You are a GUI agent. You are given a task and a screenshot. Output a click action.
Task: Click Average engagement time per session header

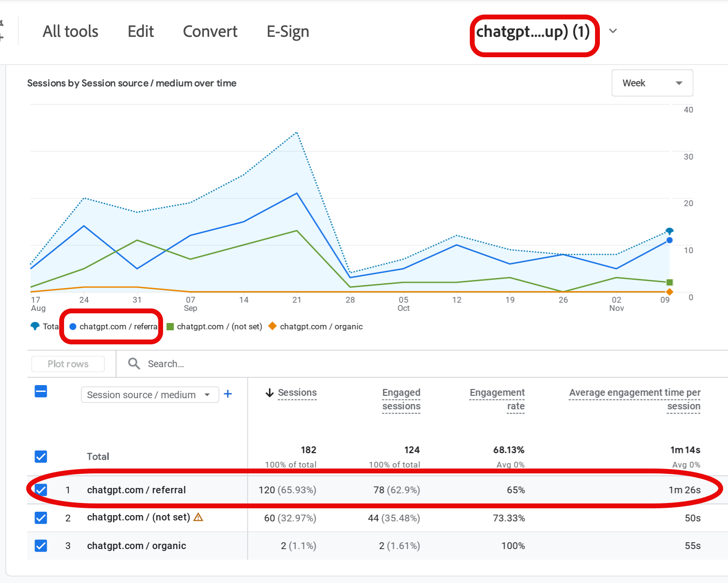(x=635, y=399)
